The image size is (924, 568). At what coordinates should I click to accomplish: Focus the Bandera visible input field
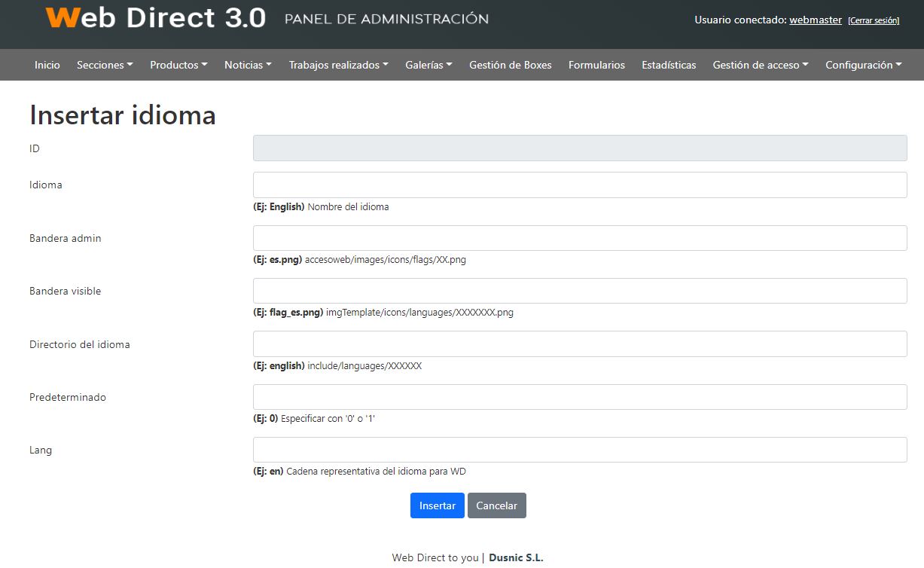point(580,291)
